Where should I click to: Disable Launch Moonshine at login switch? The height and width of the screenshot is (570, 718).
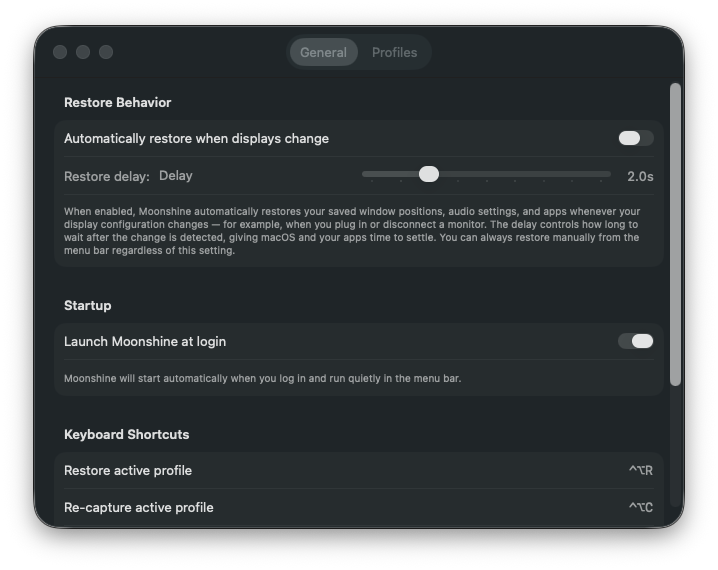point(635,341)
